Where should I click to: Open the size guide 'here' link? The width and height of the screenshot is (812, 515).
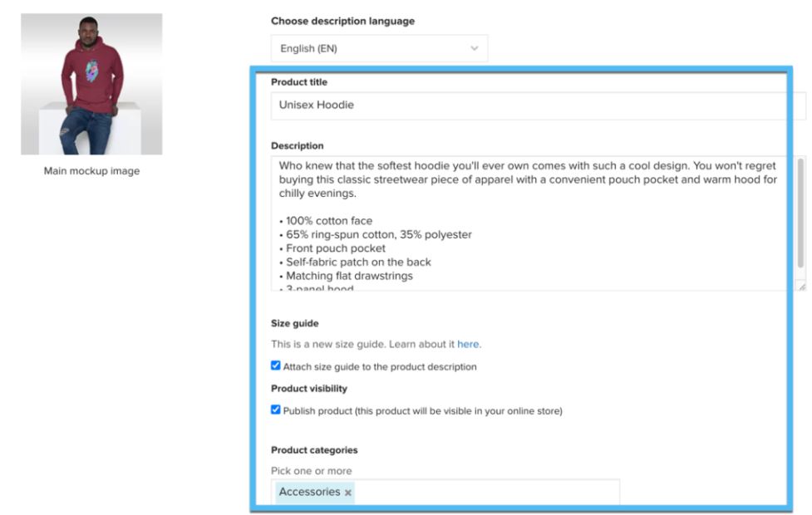coord(468,344)
